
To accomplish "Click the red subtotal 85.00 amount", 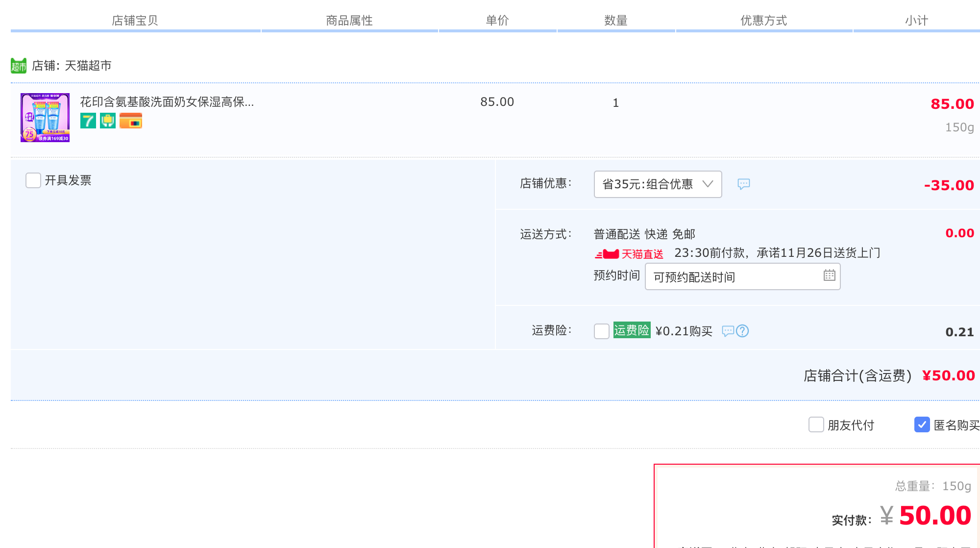I will (953, 104).
